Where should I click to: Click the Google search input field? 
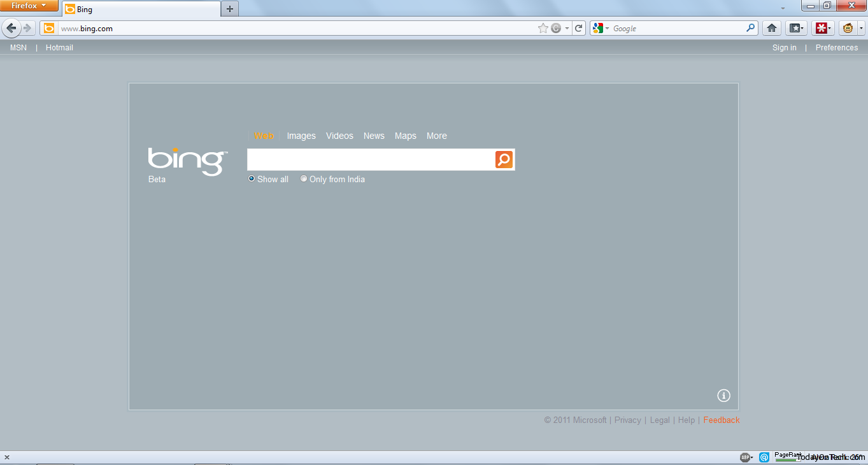point(678,28)
